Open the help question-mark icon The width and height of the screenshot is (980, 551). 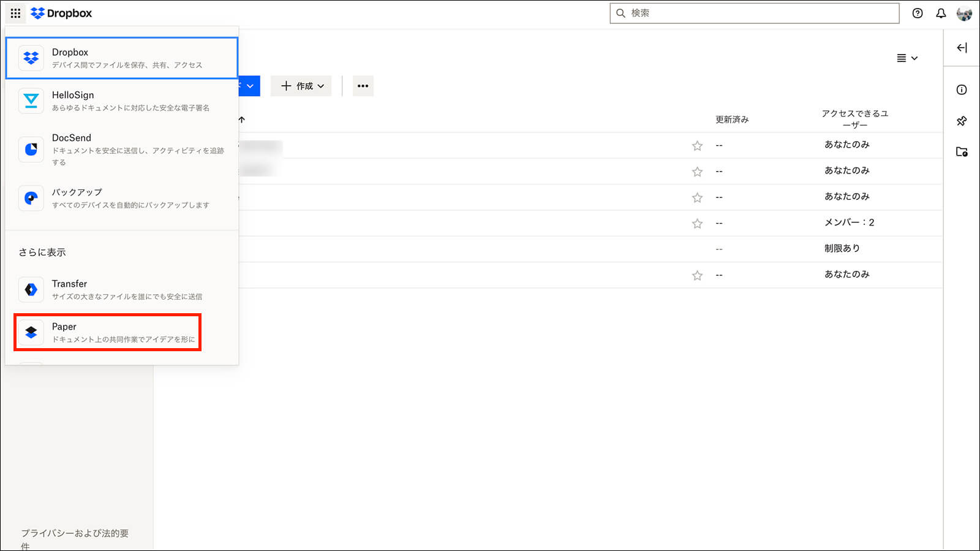918,13
